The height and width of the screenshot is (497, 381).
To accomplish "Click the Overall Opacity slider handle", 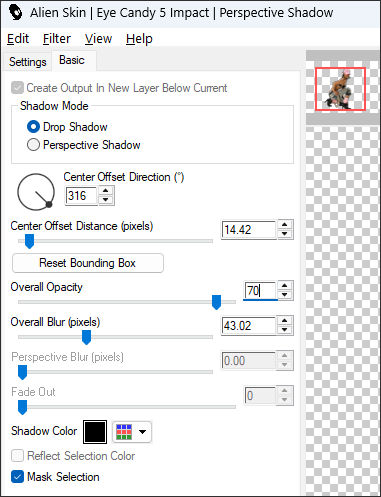I will pyautogui.click(x=216, y=302).
